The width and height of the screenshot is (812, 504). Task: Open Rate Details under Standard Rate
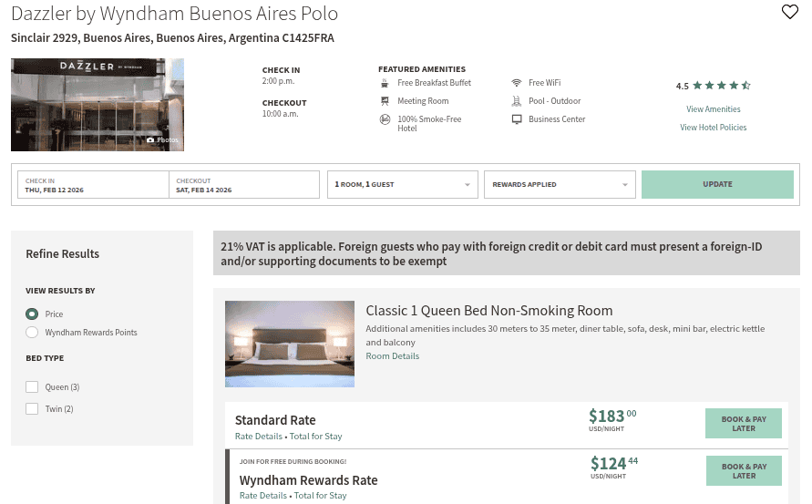tap(259, 437)
